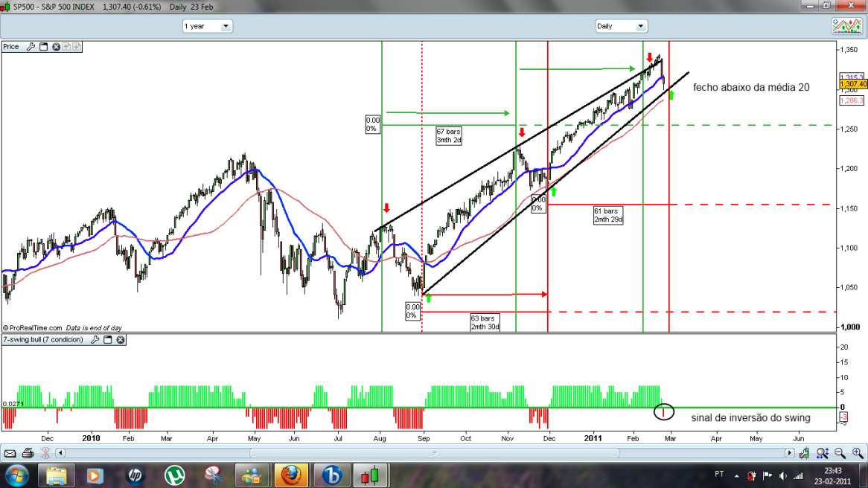This screenshot has height=488, width=868.
Task: Click the SP500 title bar candlestick icon
Action: point(5,7)
